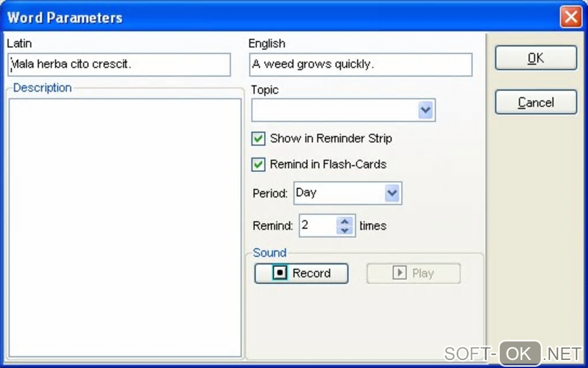Click the Record button's stop-square icon
Viewport: 588px width, 368px height.
click(280, 273)
